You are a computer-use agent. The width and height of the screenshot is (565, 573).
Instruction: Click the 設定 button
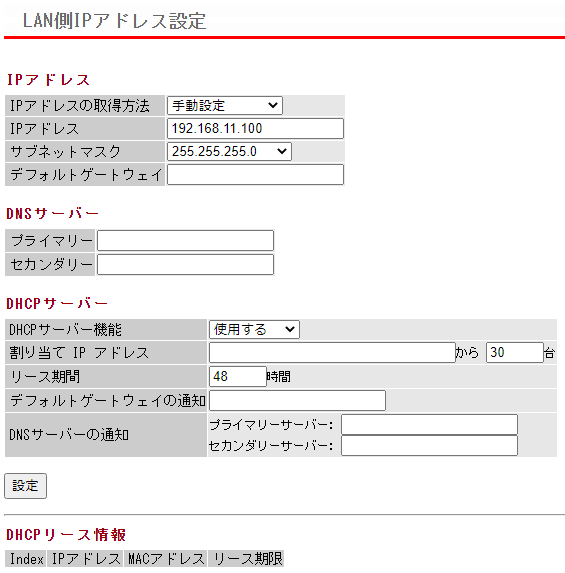pyautogui.click(x=25, y=486)
